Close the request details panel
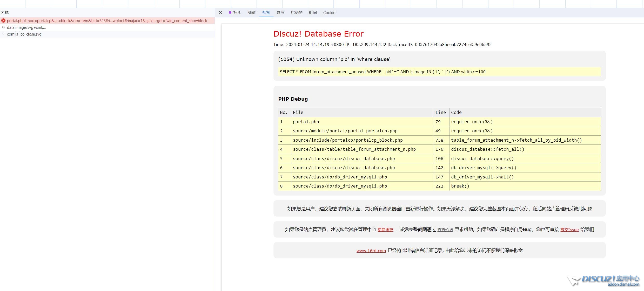The width and height of the screenshot is (644, 291). pyautogui.click(x=220, y=12)
